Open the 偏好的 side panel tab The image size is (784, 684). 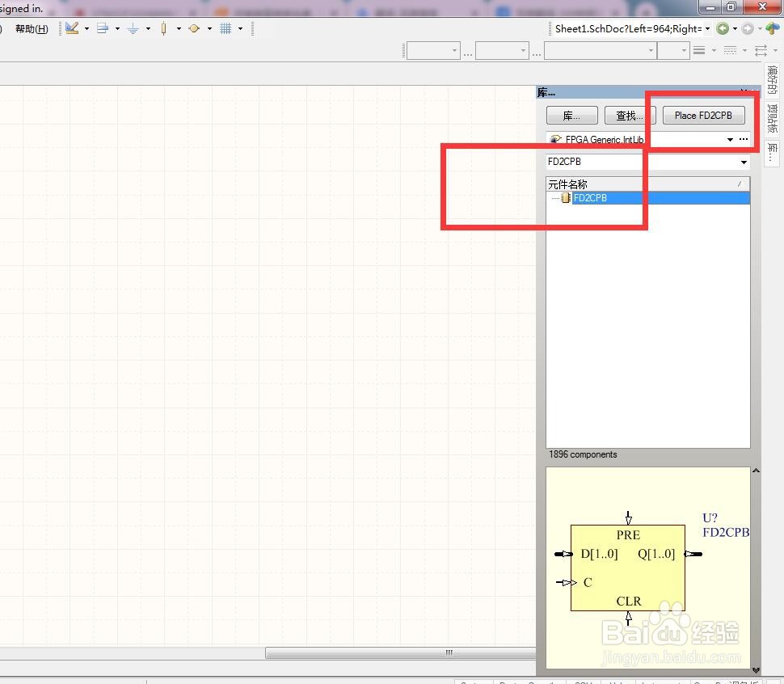coord(772,80)
